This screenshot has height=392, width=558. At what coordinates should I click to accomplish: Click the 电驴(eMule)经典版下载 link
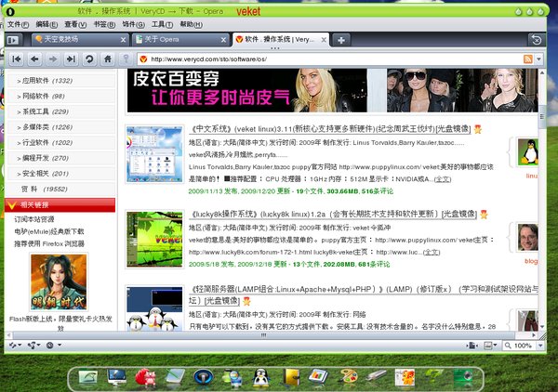pos(49,231)
